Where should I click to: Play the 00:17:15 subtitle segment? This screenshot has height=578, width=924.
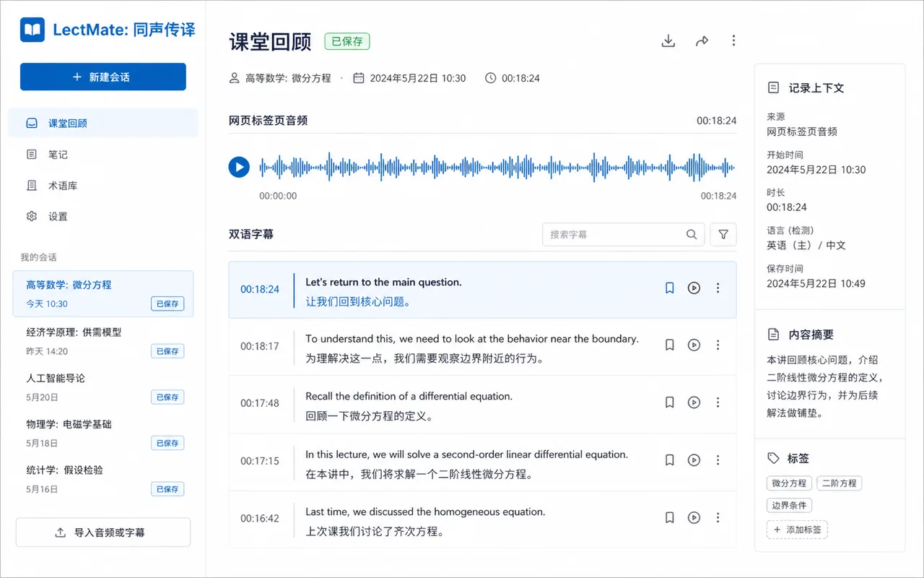(x=694, y=460)
